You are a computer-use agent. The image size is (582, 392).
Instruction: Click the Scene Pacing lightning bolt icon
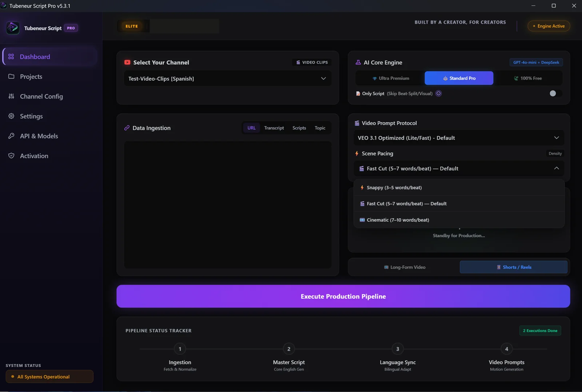coord(357,154)
